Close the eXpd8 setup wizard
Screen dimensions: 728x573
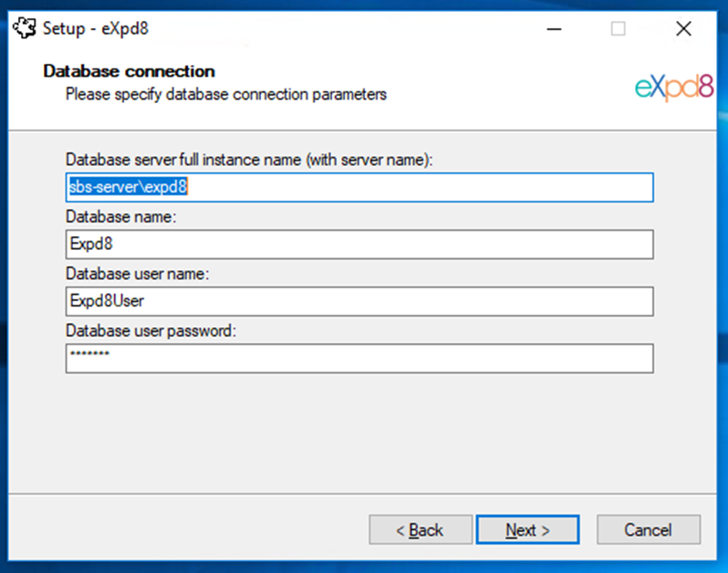683,29
